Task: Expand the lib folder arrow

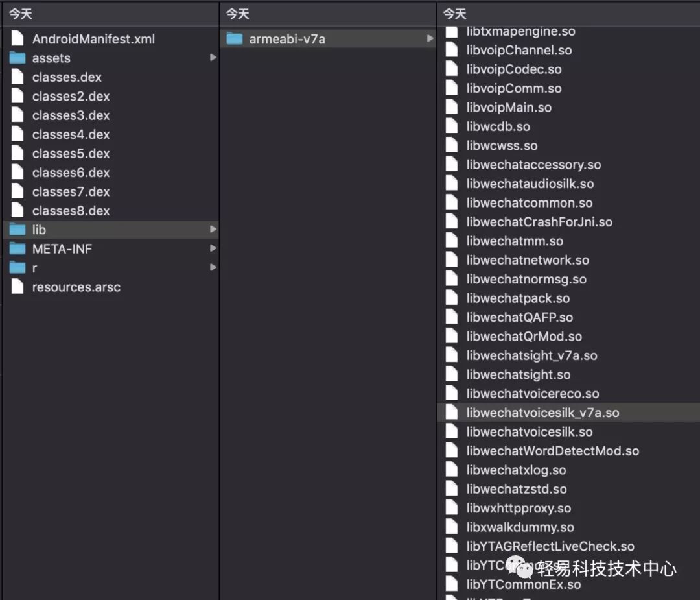Action: pos(213,229)
